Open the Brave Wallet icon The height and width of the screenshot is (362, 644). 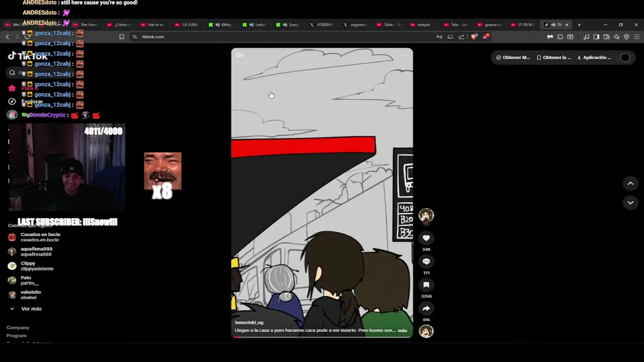tap(606, 37)
